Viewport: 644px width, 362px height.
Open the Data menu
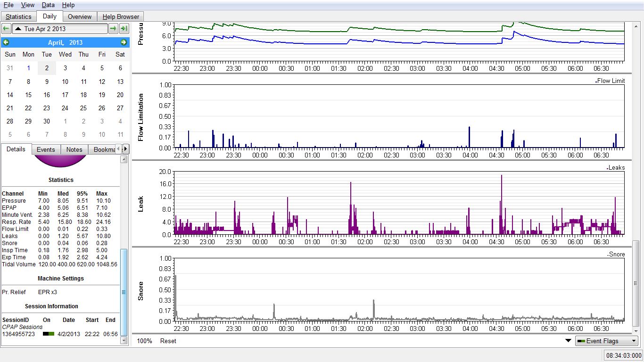(x=48, y=5)
